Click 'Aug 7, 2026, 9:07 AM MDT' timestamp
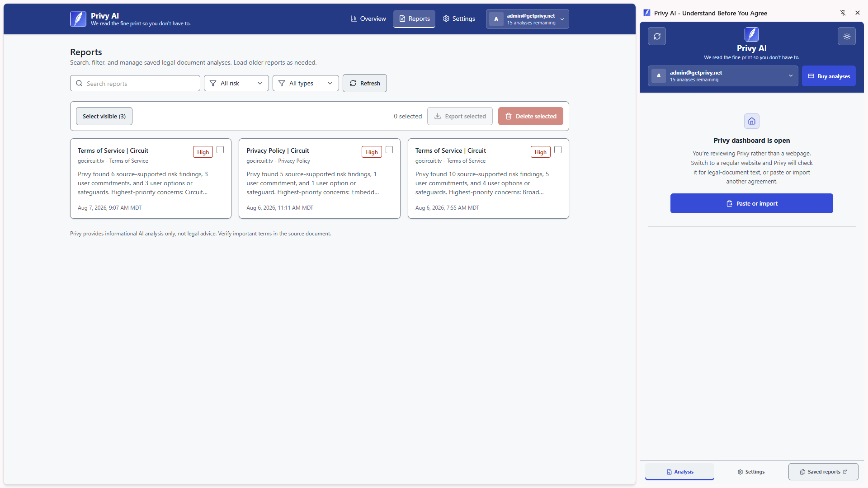Image resolution: width=868 pixels, height=488 pixels. click(109, 208)
